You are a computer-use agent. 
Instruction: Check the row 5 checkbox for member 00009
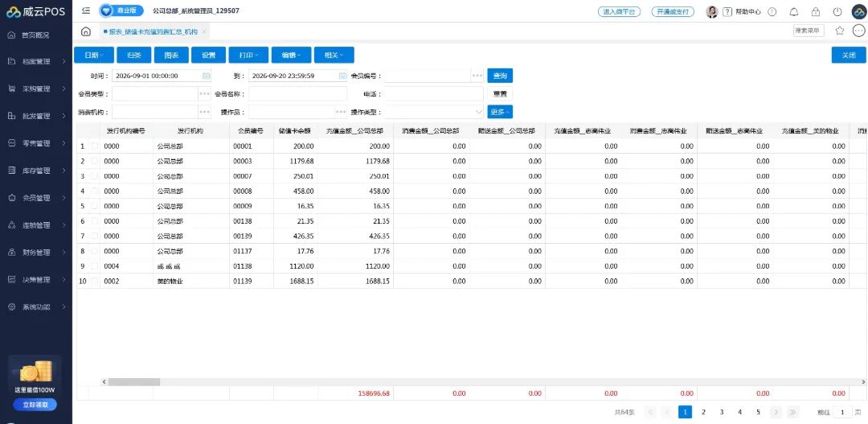click(94, 206)
